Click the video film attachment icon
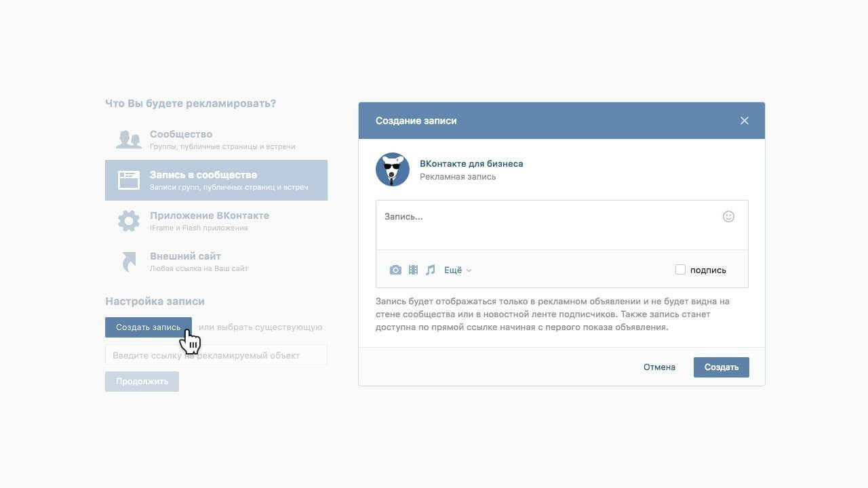 [x=413, y=270]
